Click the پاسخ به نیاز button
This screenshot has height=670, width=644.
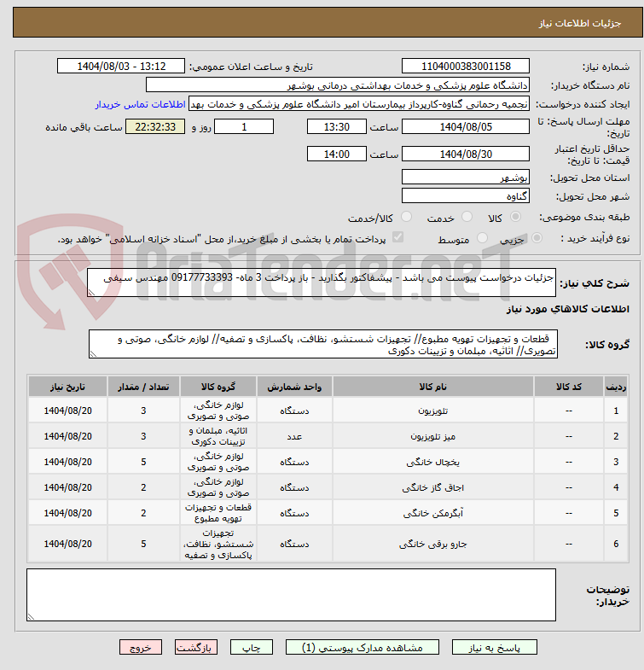click(x=494, y=648)
